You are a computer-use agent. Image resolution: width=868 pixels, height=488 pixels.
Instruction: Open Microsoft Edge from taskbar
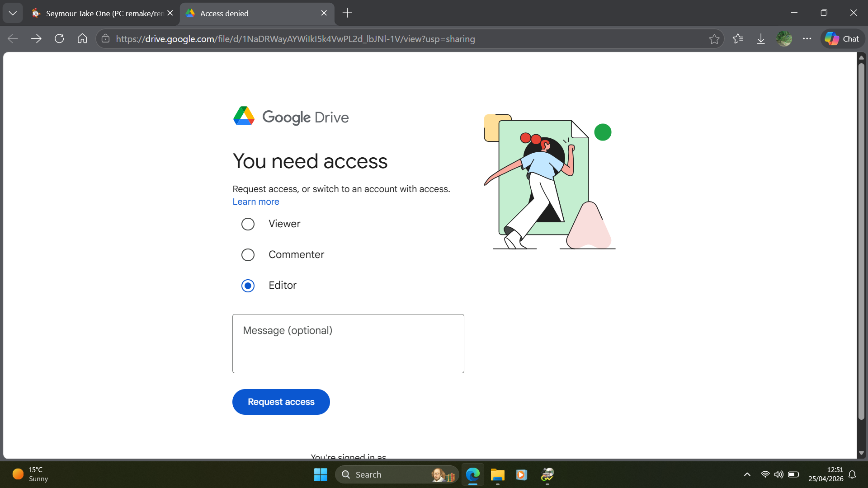(473, 474)
